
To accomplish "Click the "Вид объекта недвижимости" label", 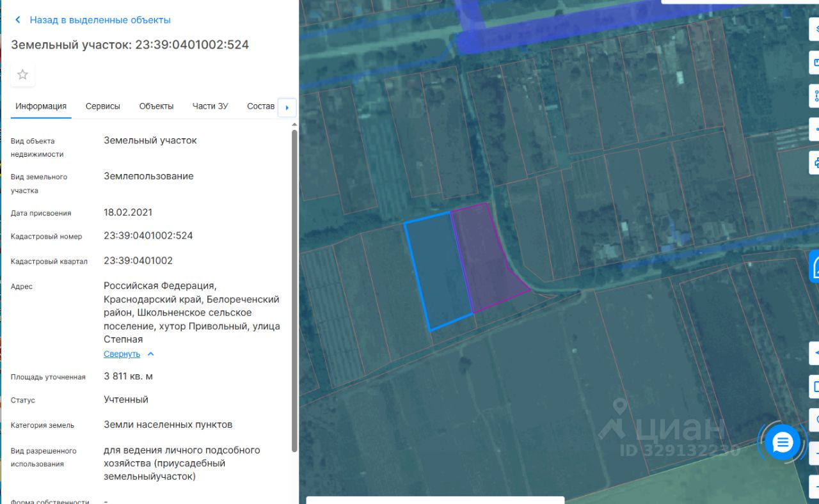I will click(37, 148).
